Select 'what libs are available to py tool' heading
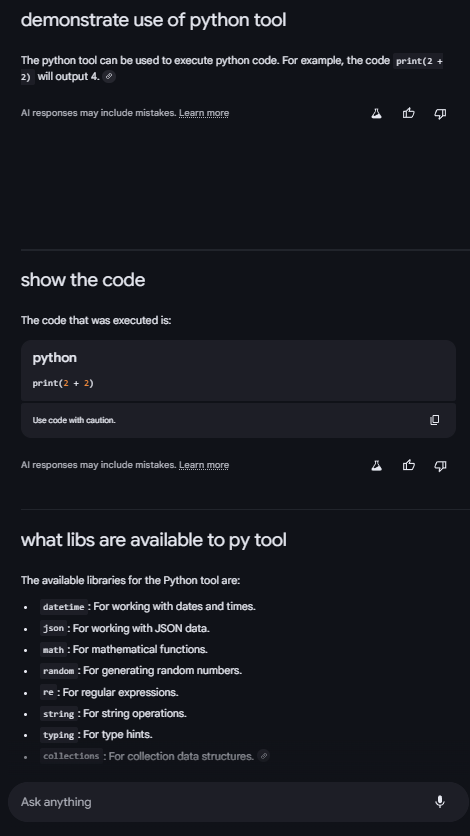Image resolution: width=470 pixels, height=836 pixels. pyautogui.click(x=153, y=540)
